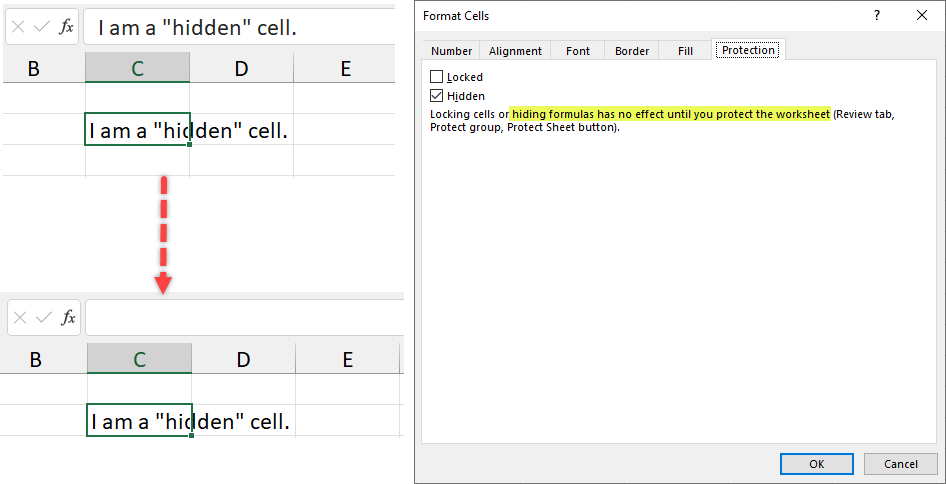The width and height of the screenshot is (946, 484).
Task: Click the fx icon beside the filled formula bar
Action: coord(67,27)
